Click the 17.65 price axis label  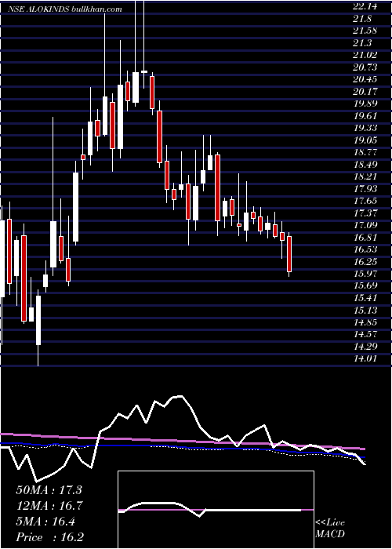click(x=365, y=201)
